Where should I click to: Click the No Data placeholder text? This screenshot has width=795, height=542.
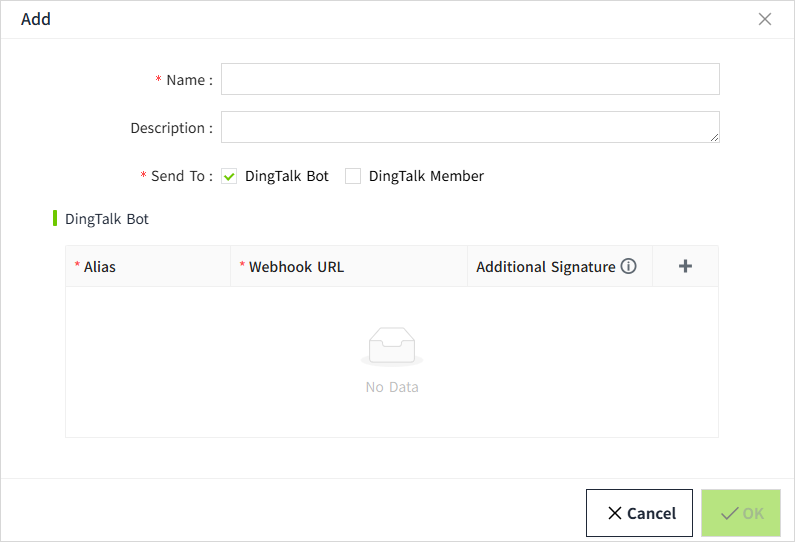pyautogui.click(x=392, y=387)
